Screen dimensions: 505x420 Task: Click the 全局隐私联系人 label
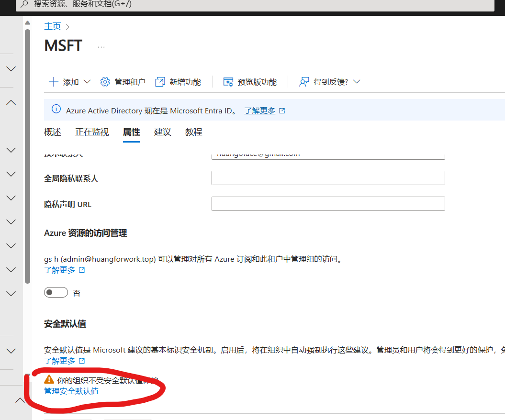[71, 178]
